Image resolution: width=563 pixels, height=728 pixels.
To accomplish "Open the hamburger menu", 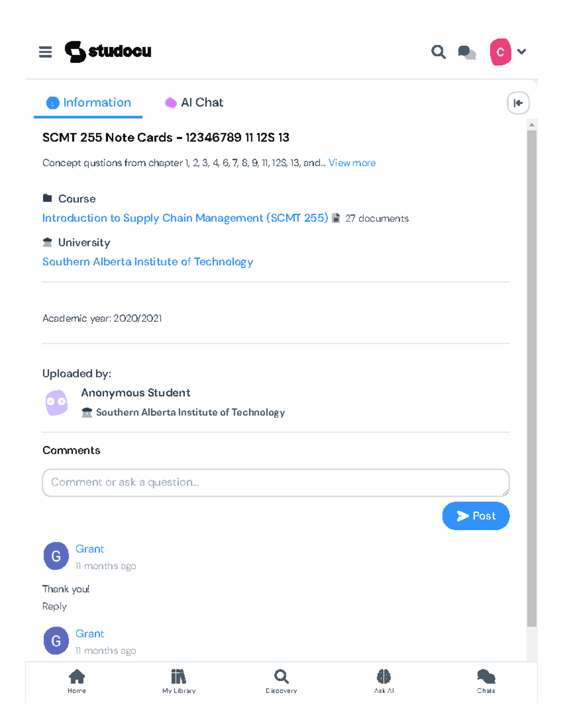I will 46,52.
